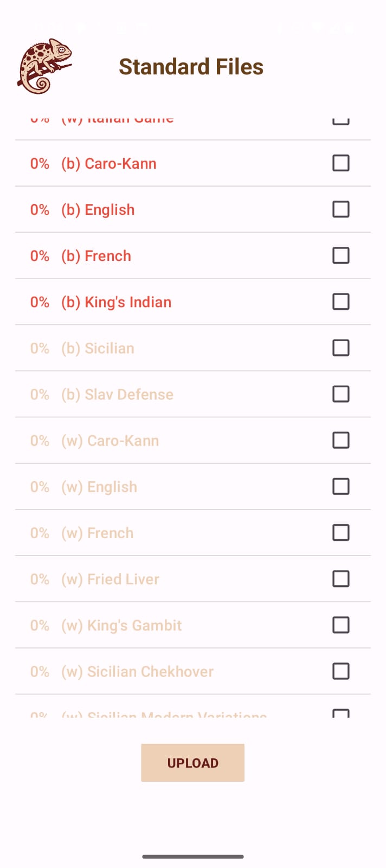
Task: Tap the (w) King's Gambit entry text
Action: click(x=121, y=626)
